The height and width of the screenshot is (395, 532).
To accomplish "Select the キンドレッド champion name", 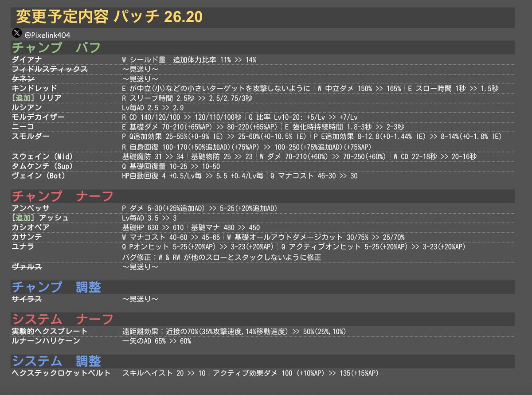I will click(x=34, y=89).
